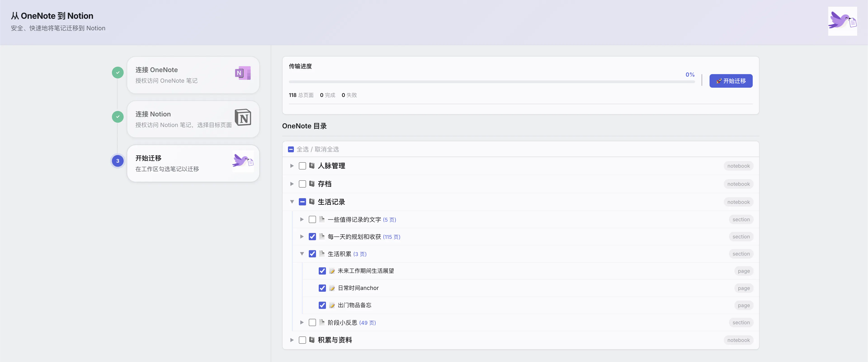Click the page note icon for 出门物品备忘

pyautogui.click(x=332, y=306)
